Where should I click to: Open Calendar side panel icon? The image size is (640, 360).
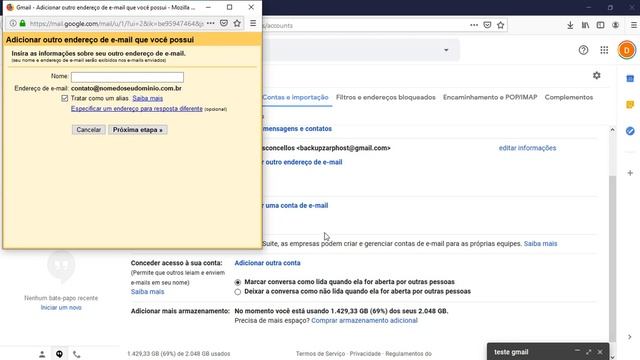pos(630,78)
